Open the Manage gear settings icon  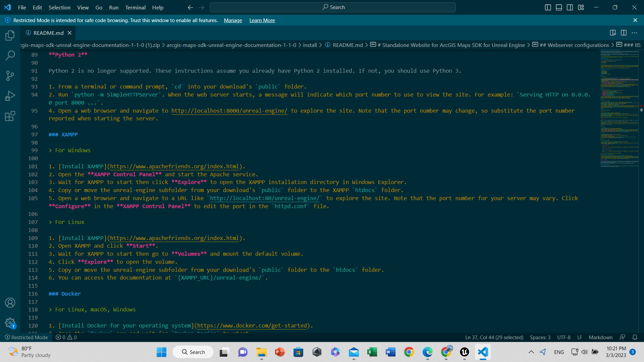10,323
